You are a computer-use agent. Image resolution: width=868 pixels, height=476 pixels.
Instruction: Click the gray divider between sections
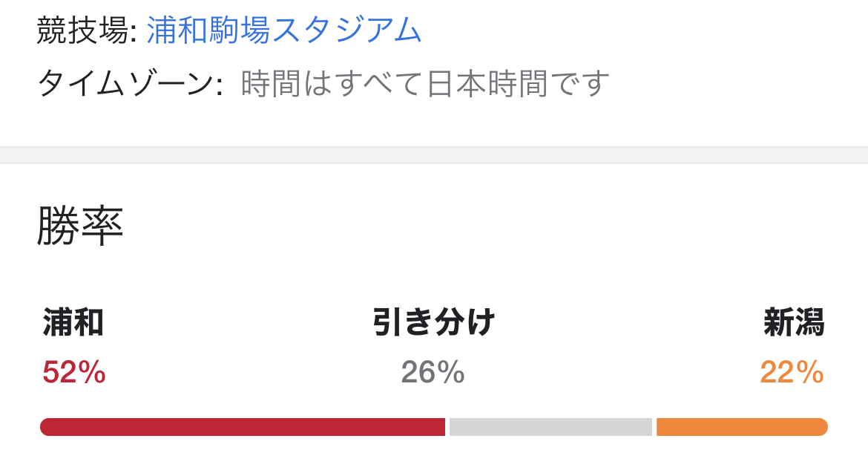click(x=434, y=155)
